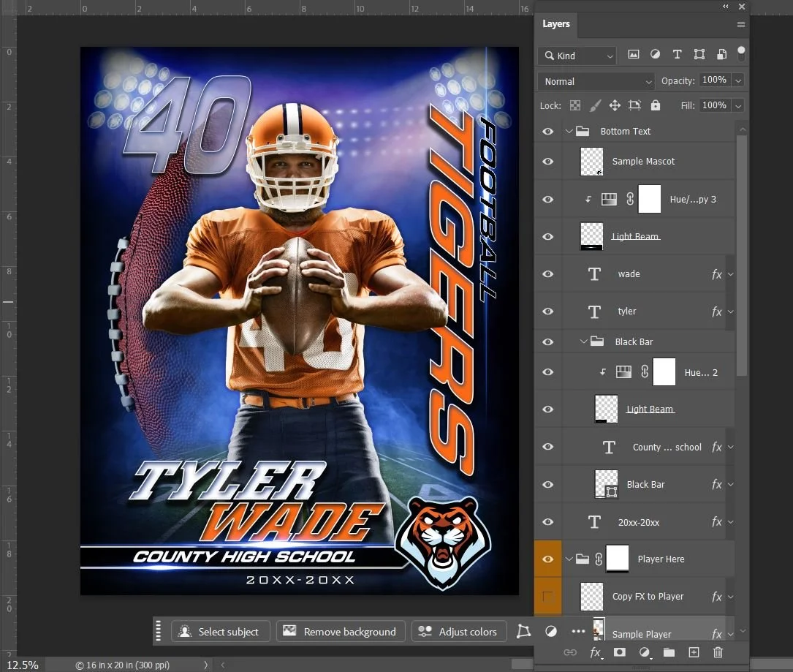
Task: Click the Select subject button
Action: 220,631
